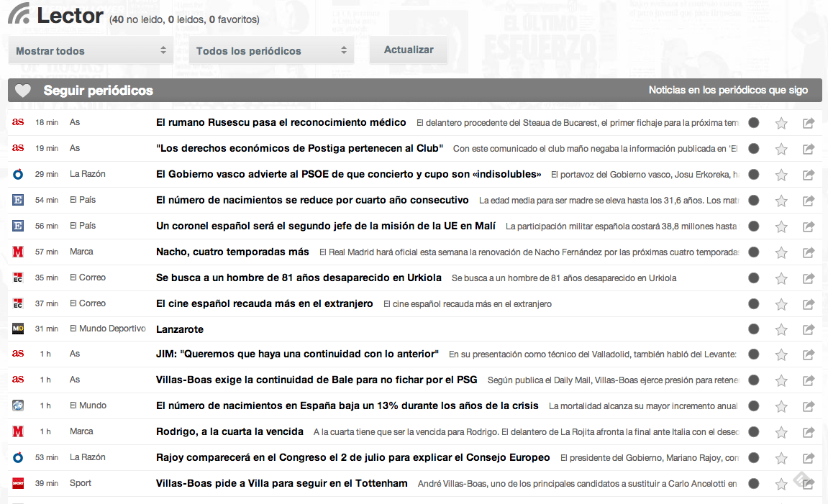
Task: Click the El cine español recauda summary text
Action: (x=468, y=304)
